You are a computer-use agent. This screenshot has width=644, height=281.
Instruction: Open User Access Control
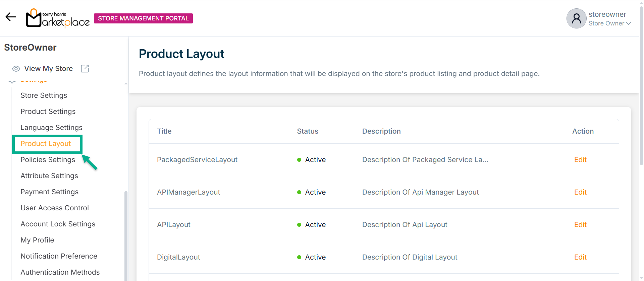(55, 208)
